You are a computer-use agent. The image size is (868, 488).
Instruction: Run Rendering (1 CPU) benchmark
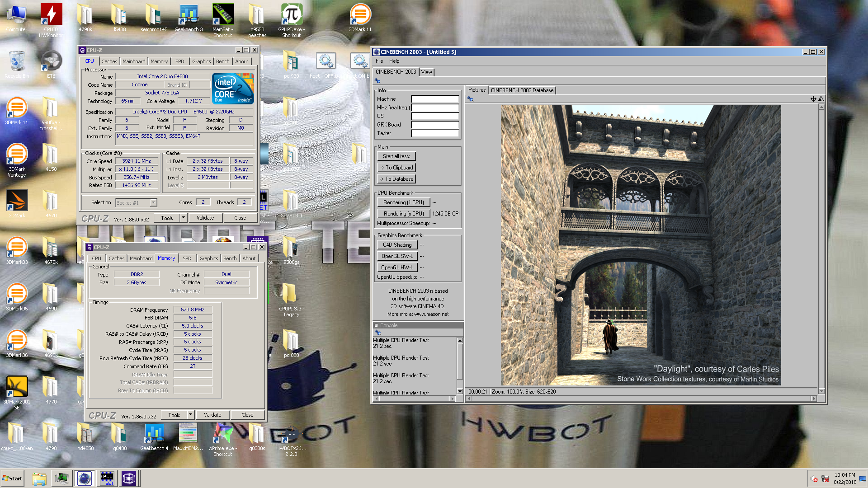pos(404,202)
